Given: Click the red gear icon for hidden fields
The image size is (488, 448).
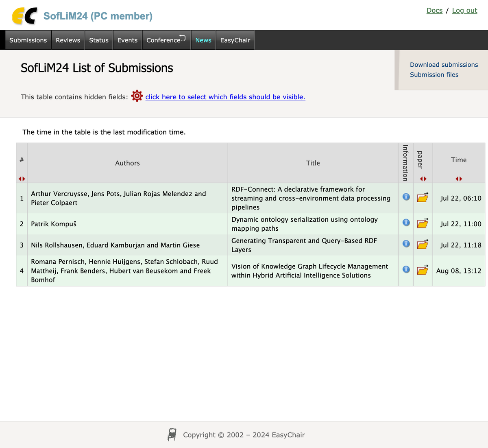Looking at the screenshot, I should (137, 96).
